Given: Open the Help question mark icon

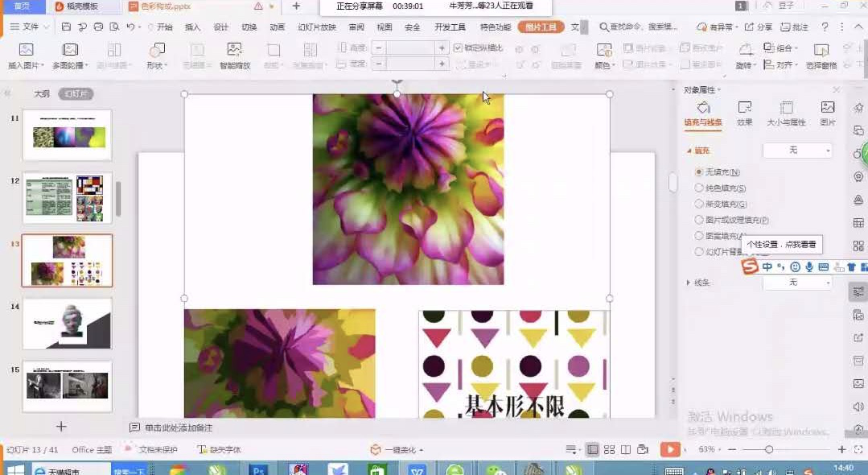Looking at the screenshot, I should [825, 27].
